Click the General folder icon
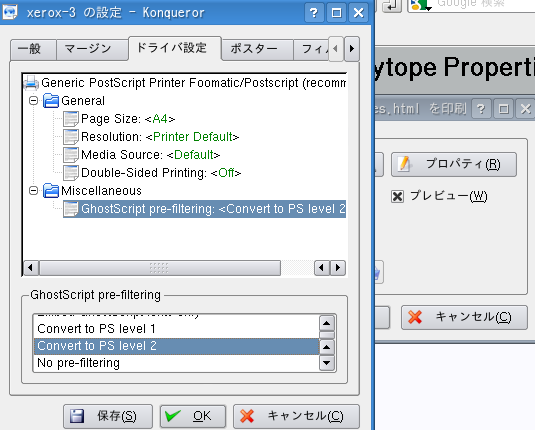This screenshot has width=535, height=430. click(51, 101)
